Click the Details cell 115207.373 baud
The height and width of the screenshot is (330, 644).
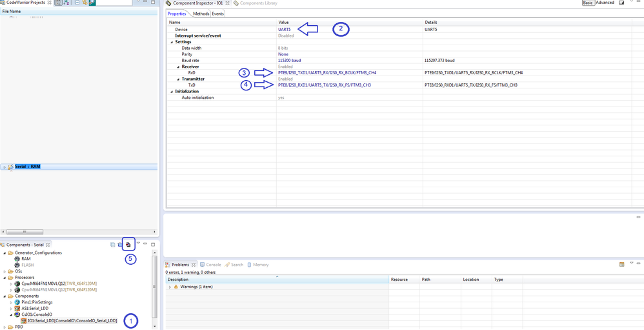click(x=440, y=61)
